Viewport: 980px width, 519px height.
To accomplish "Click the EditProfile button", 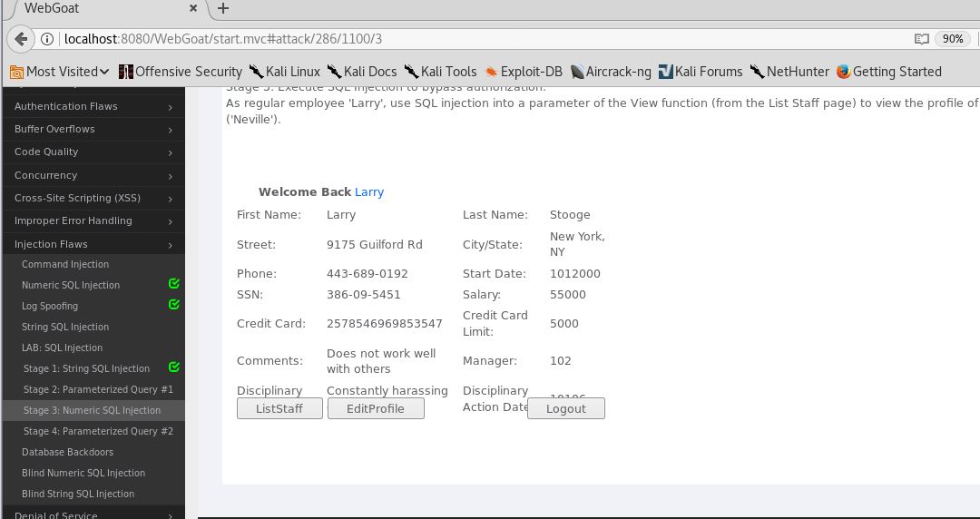I will pyautogui.click(x=376, y=409).
